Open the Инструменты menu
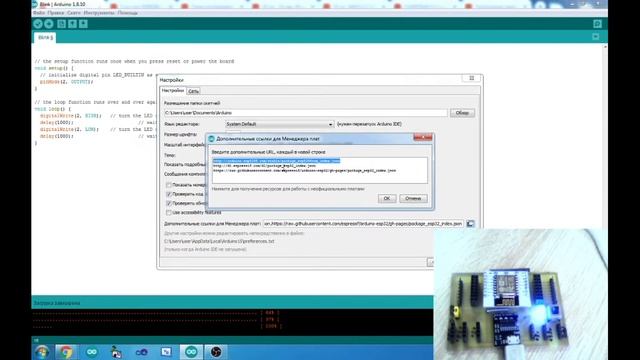The height and width of the screenshot is (360, 640). [x=99, y=13]
